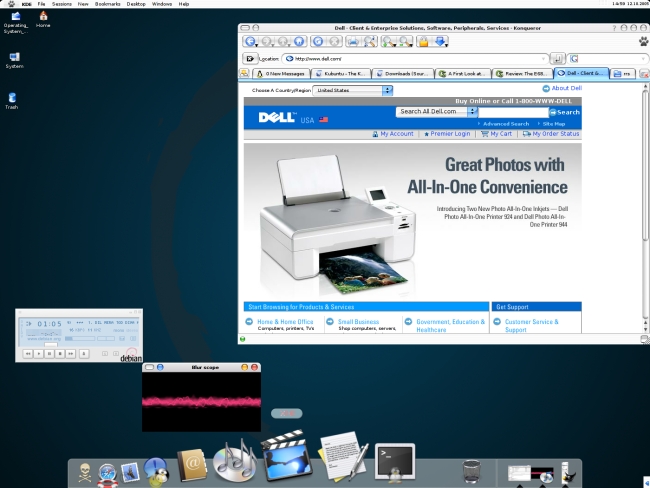Image resolution: width=650 pixels, height=488 pixels.
Task: Open the System desktop icon
Action: point(15,60)
